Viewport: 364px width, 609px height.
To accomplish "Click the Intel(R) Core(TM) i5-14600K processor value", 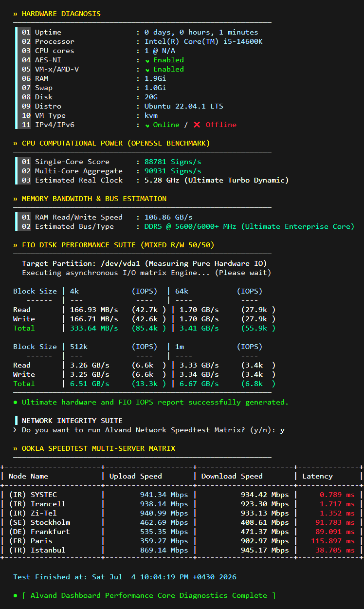I will [203, 41].
